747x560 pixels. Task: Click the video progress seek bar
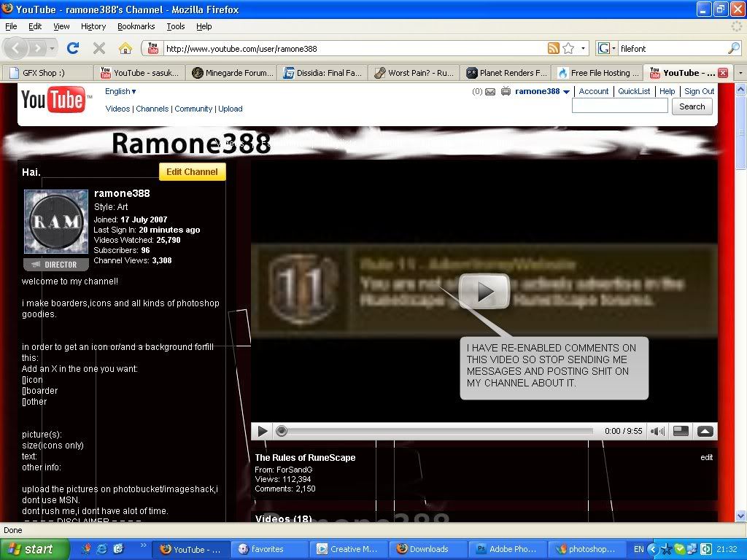point(438,431)
